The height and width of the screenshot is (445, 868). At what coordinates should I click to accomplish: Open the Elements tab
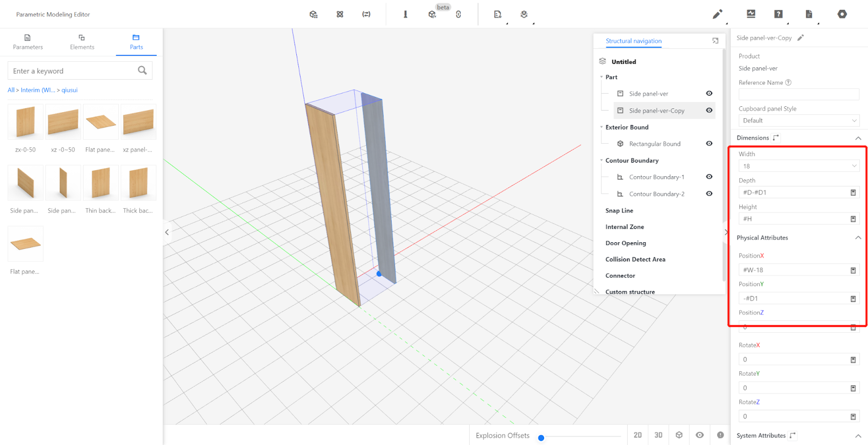click(x=82, y=42)
